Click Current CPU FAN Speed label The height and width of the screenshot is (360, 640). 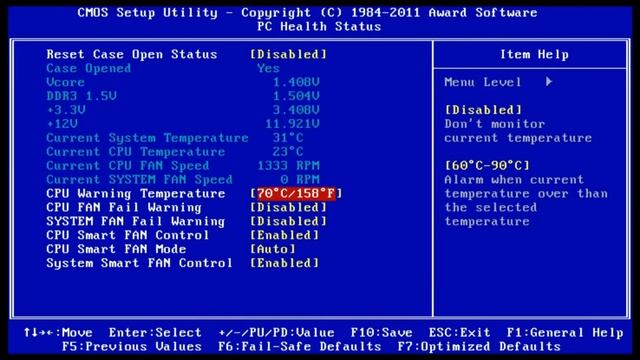click(x=127, y=166)
